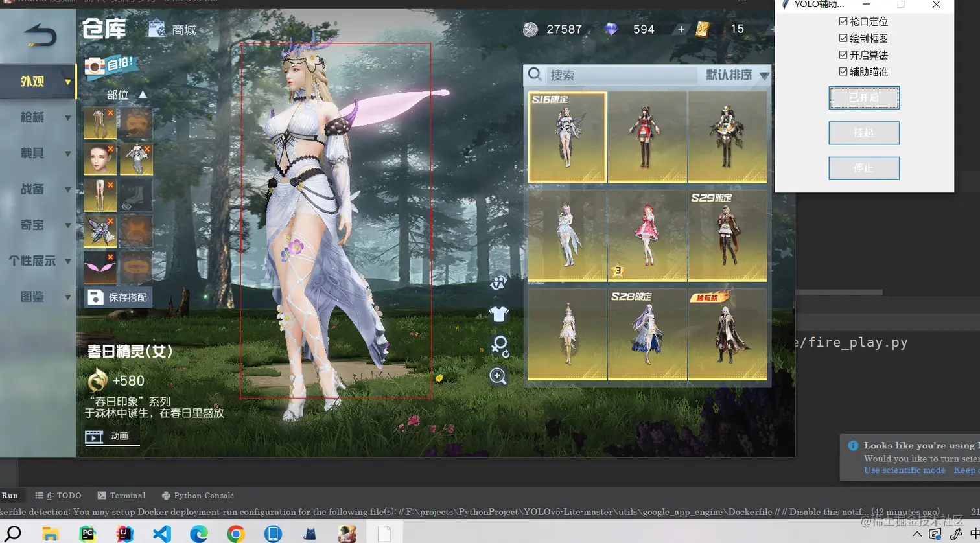
Task: Remove equipped face item with its X
Action: (111, 149)
